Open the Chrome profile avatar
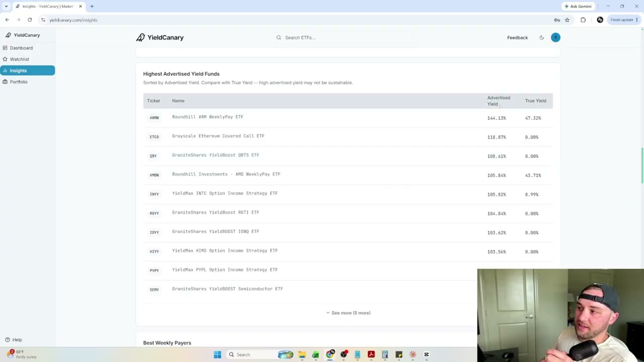Screen dimensions: 644x362 click(600, 20)
